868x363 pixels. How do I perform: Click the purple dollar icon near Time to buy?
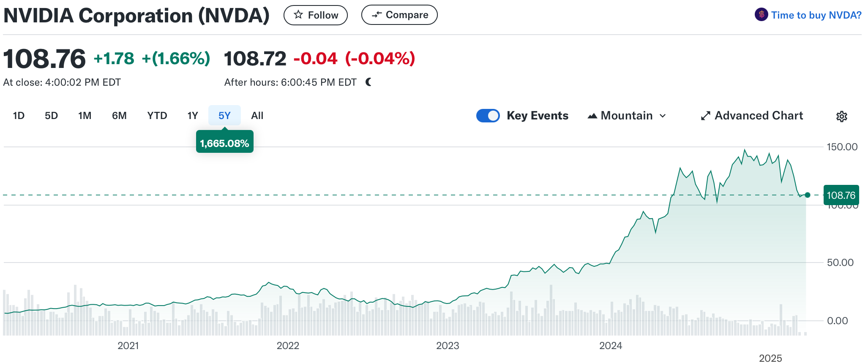tap(761, 15)
